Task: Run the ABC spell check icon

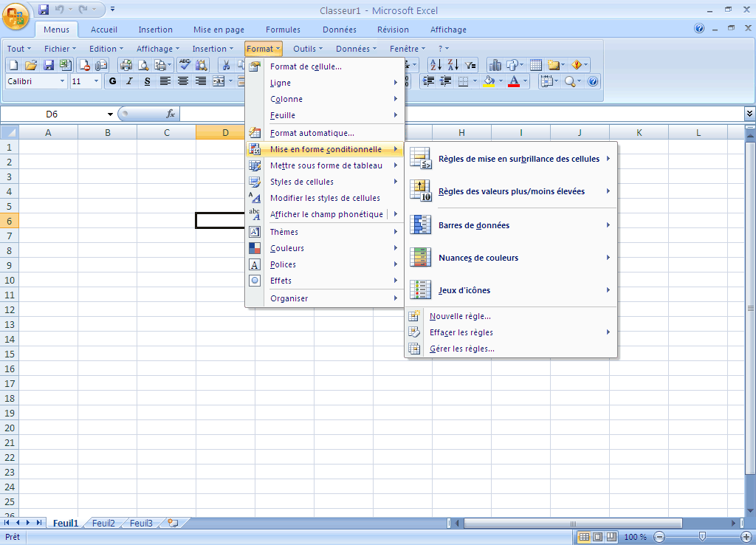Action: click(184, 65)
